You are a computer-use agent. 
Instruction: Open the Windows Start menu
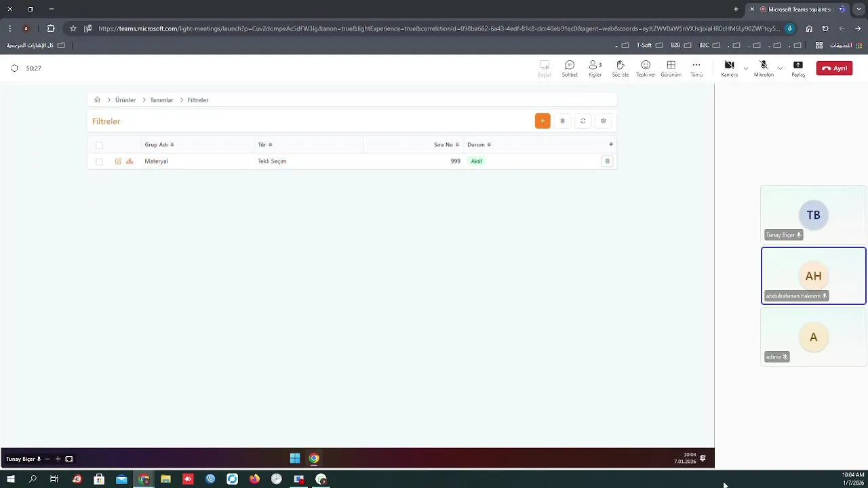pyautogui.click(x=10, y=479)
